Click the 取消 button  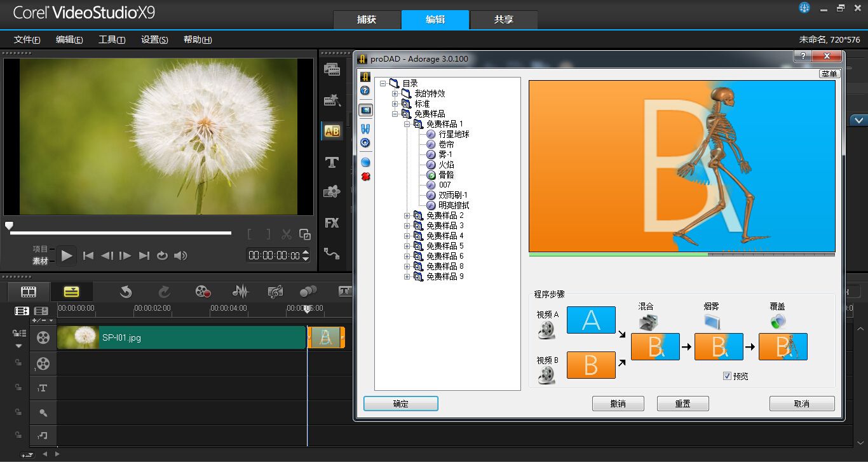point(802,404)
